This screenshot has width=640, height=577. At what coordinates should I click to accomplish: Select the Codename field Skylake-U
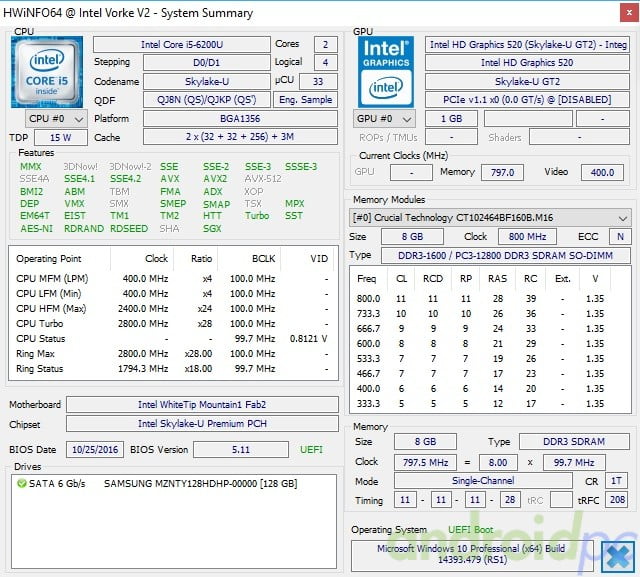pyautogui.click(x=206, y=82)
